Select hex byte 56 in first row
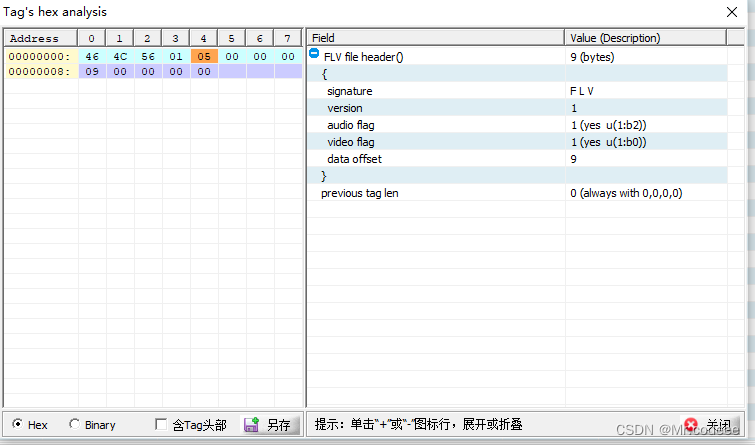The image size is (755, 445). click(148, 56)
